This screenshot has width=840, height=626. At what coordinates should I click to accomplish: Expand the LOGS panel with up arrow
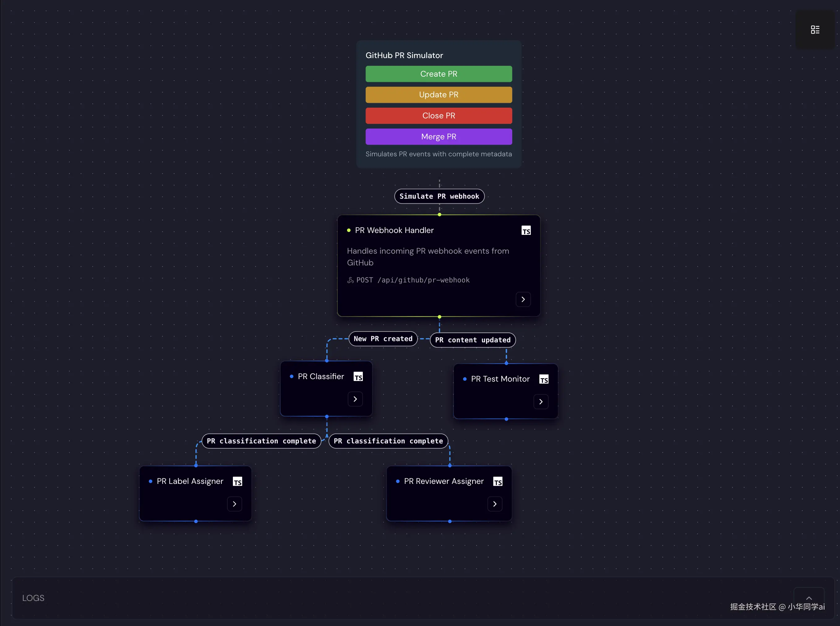[x=809, y=598]
